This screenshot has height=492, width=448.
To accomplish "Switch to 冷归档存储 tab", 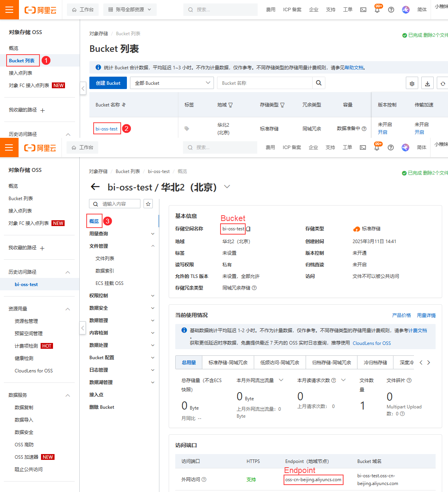I will click(x=375, y=362).
